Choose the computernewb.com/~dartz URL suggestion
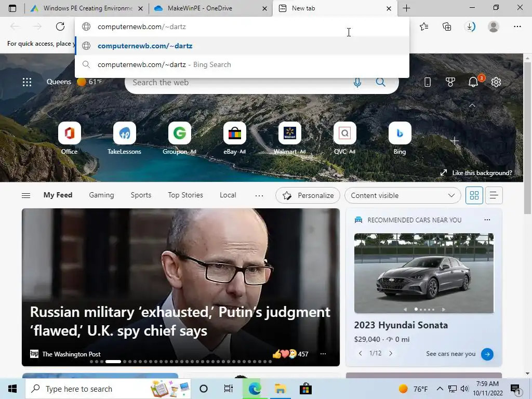 (242, 46)
